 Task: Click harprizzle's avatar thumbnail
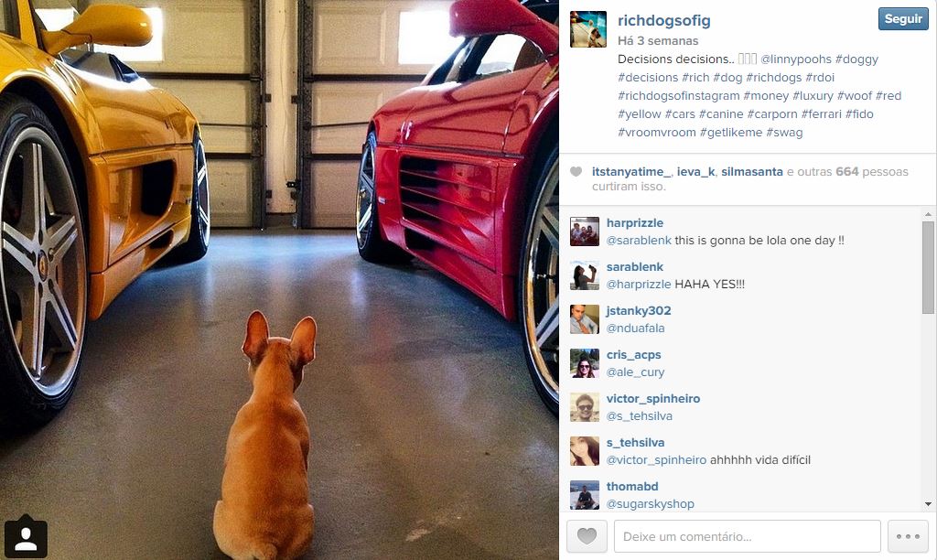pyautogui.click(x=585, y=232)
